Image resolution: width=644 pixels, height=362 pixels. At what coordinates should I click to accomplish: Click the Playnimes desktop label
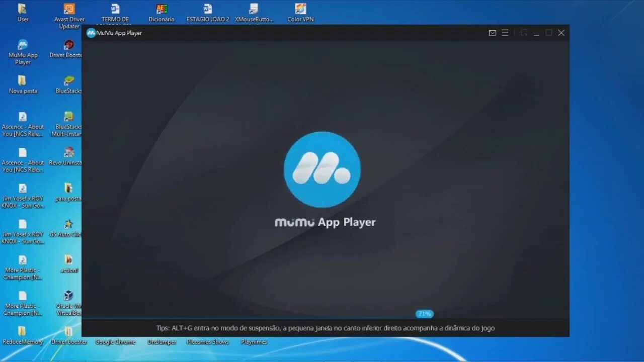[254, 342]
